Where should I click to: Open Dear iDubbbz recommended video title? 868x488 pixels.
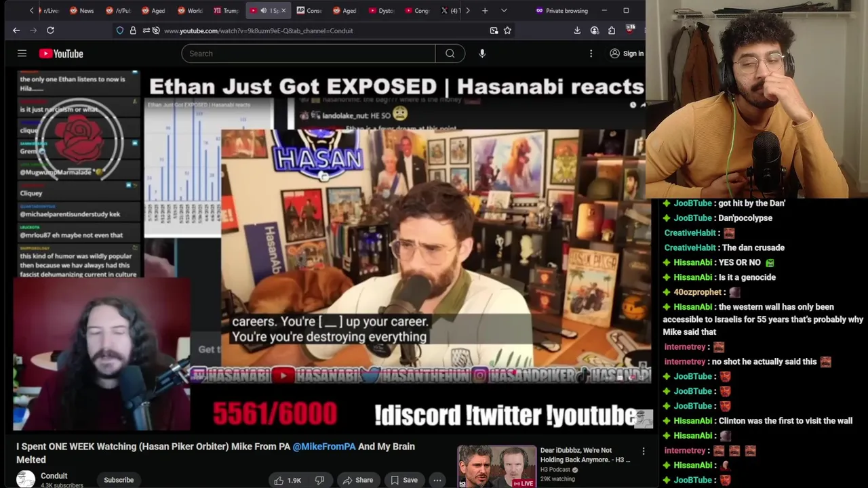(x=585, y=455)
